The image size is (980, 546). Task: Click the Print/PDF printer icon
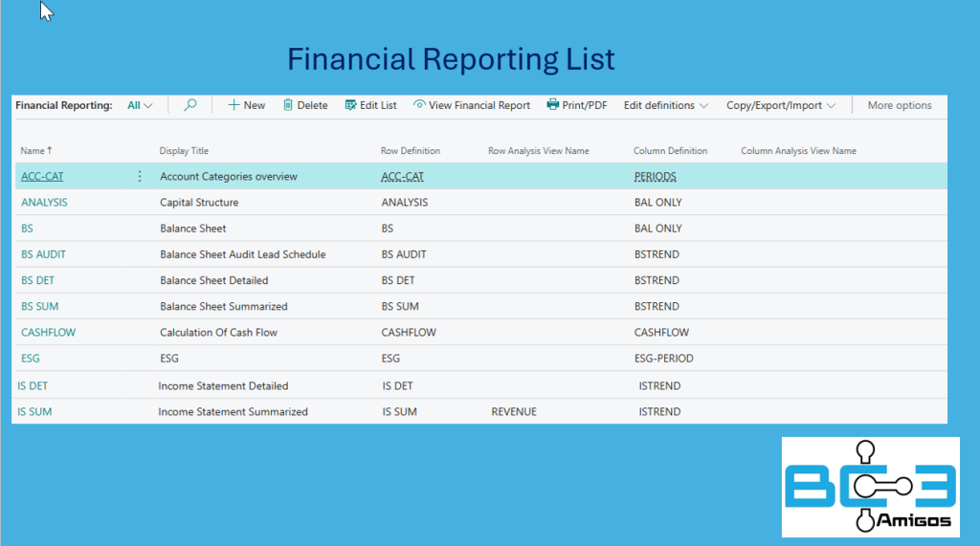(553, 105)
